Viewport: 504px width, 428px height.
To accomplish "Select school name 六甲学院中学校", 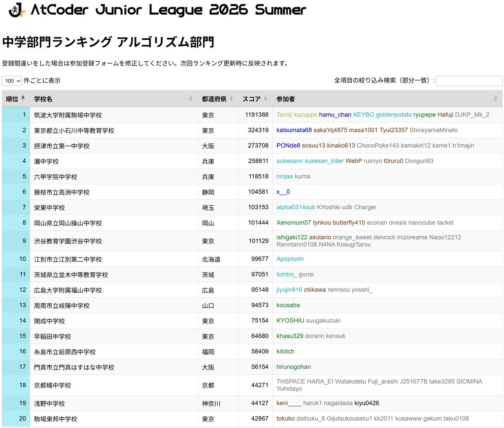I will coord(55,177).
